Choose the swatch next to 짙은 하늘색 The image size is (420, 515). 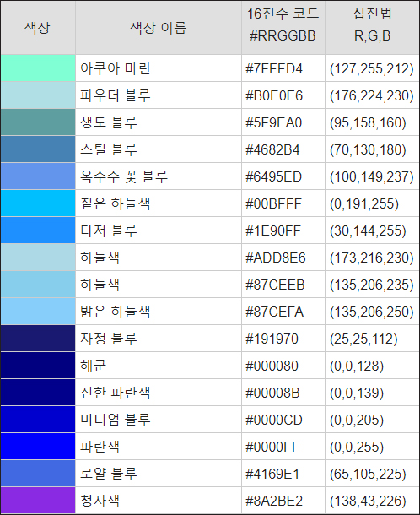[x=38, y=203]
